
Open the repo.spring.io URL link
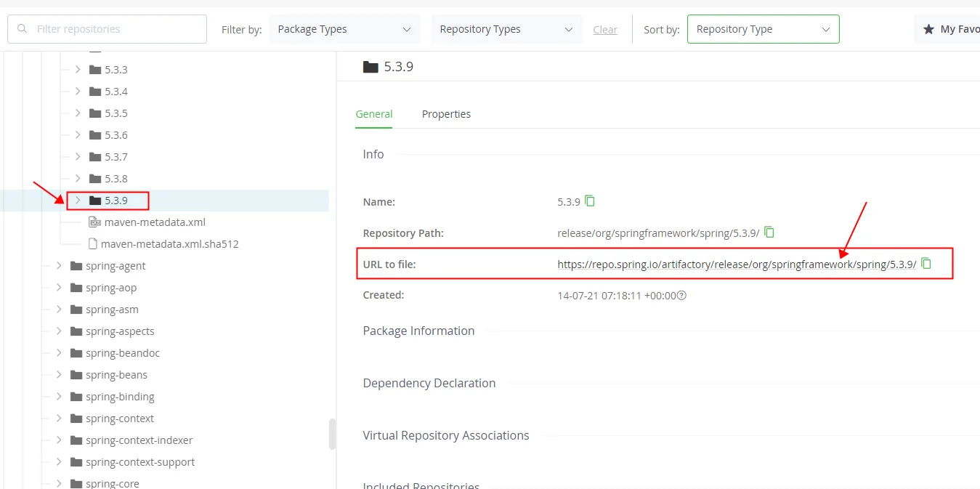click(x=737, y=264)
